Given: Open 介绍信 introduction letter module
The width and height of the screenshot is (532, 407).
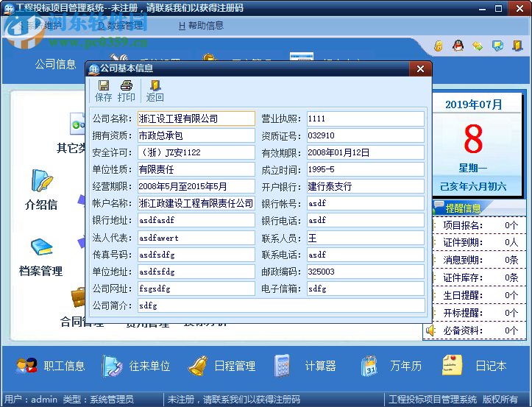Looking at the screenshot, I should [x=41, y=190].
